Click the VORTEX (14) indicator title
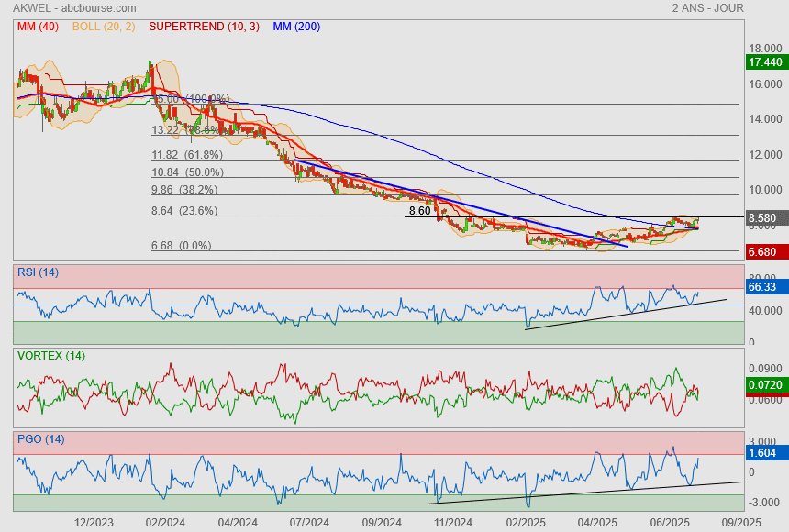 [x=51, y=356]
